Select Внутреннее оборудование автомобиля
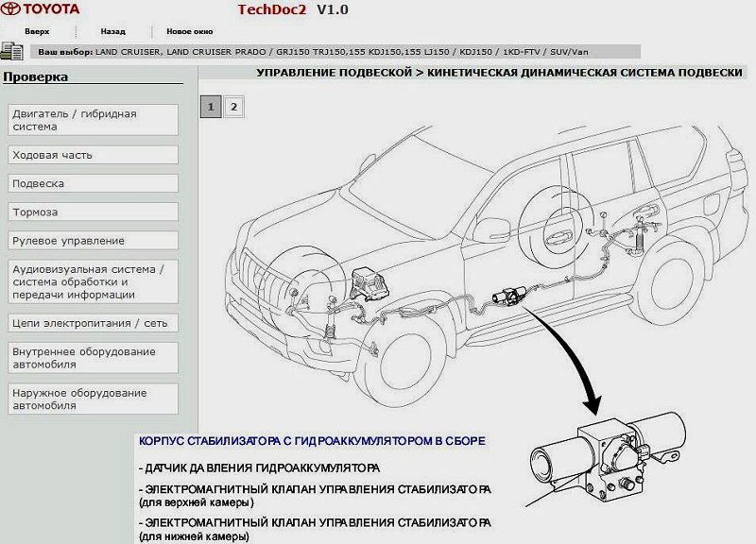This screenshot has height=544, width=756. pos(93,357)
